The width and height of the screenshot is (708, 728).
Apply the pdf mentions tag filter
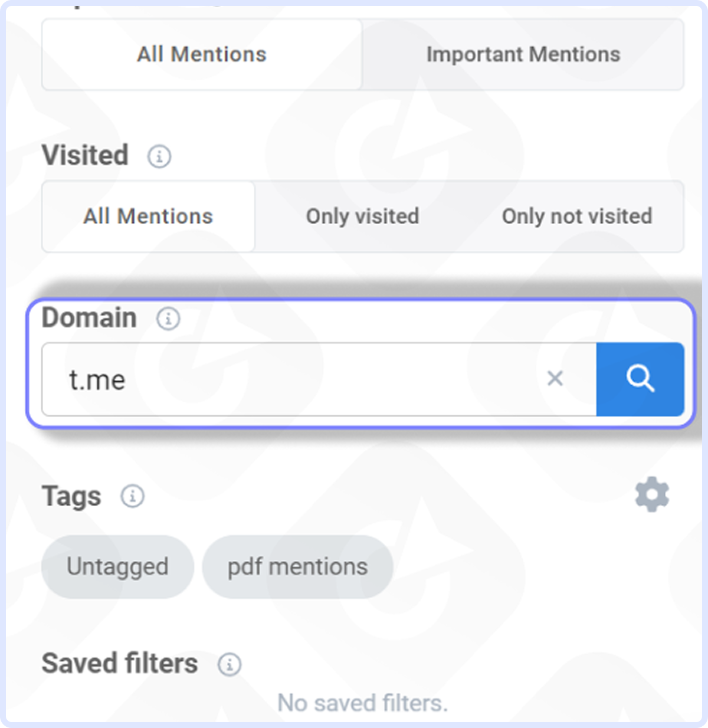coord(297,566)
